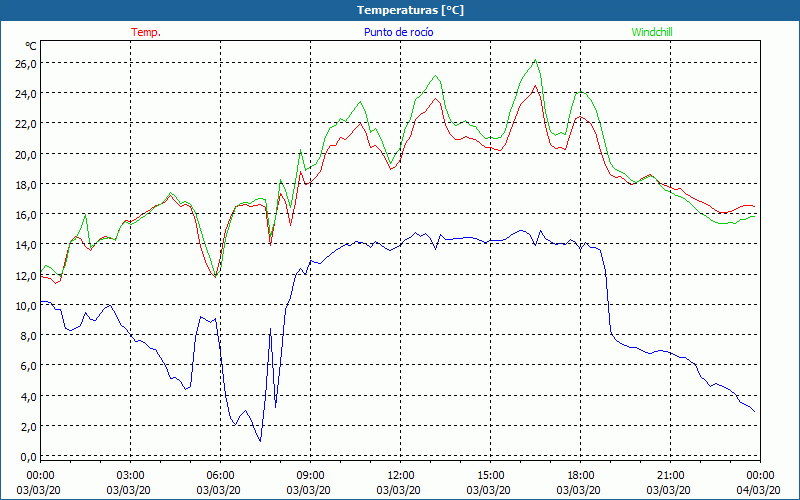This screenshot has height=500, width=800.
Task: Click the red Temp. peak near 13:10
Action: [436, 98]
